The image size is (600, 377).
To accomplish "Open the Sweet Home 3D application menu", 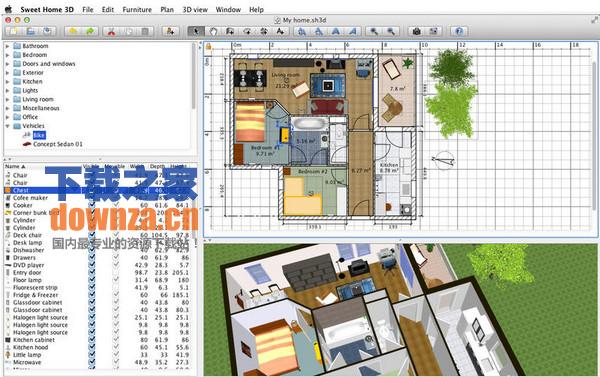I will point(47,10).
